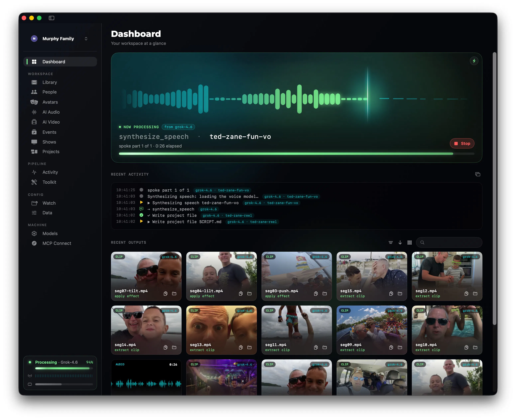
Task: Open the Library section
Action: pyautogui.click(x=60, y=82)
